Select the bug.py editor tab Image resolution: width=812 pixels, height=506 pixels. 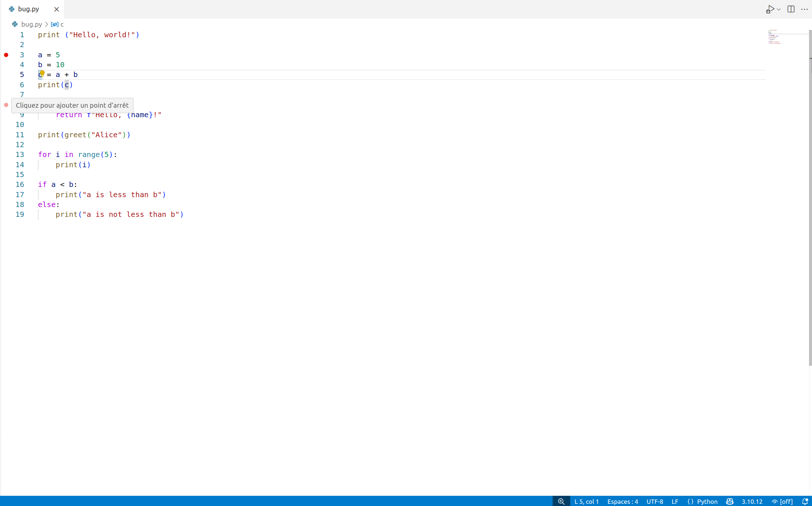click(28, 9)
